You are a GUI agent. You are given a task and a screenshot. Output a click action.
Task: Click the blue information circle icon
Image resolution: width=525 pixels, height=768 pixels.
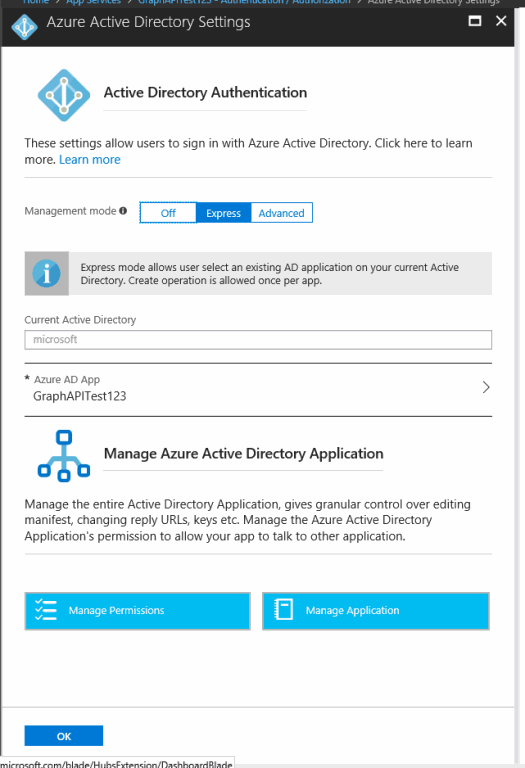point(47,273)
